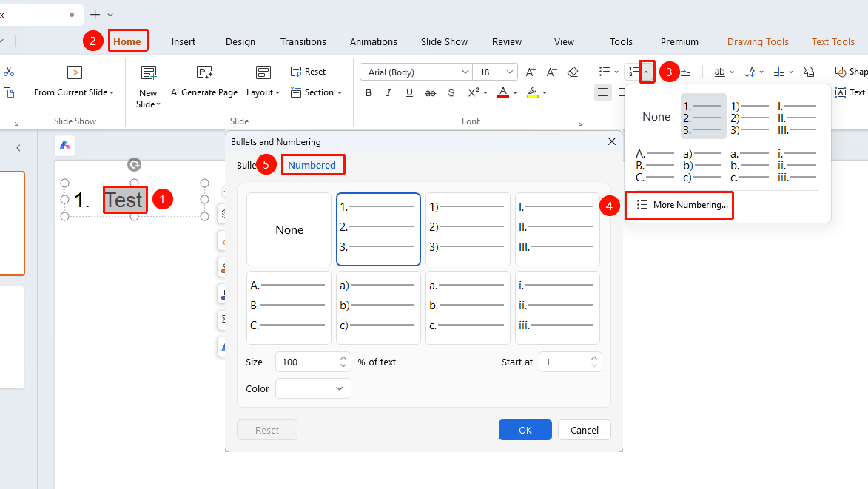The image size is (868, 489).
Task: Expand the numbering dropdown arrow
Action: click(x=647, y=72)
